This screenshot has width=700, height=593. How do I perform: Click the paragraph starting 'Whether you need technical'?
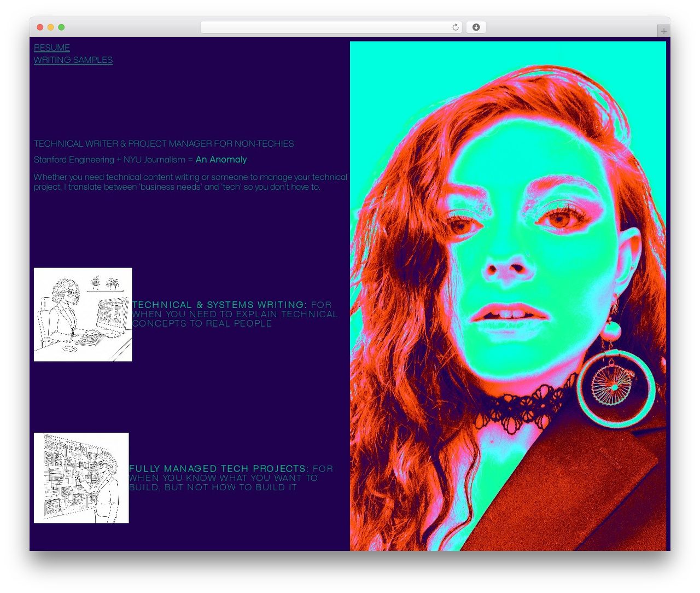[190, 182]
